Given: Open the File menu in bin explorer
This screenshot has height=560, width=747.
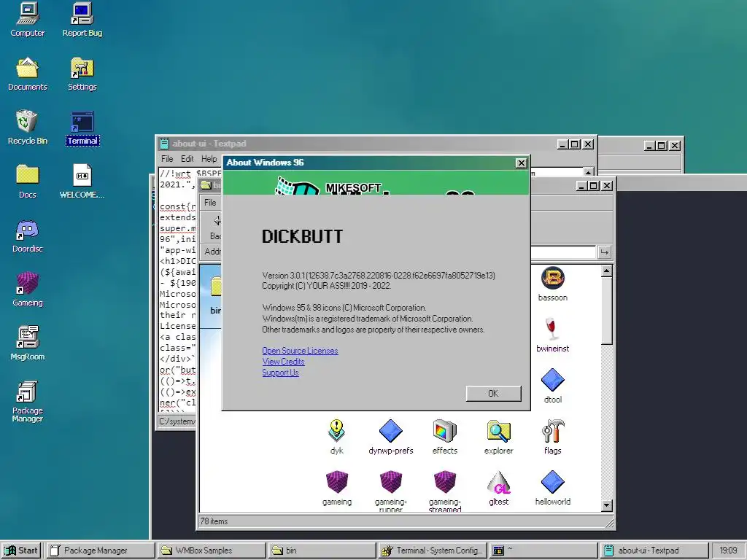Looking at the screenshot, I should coord(210,203).
